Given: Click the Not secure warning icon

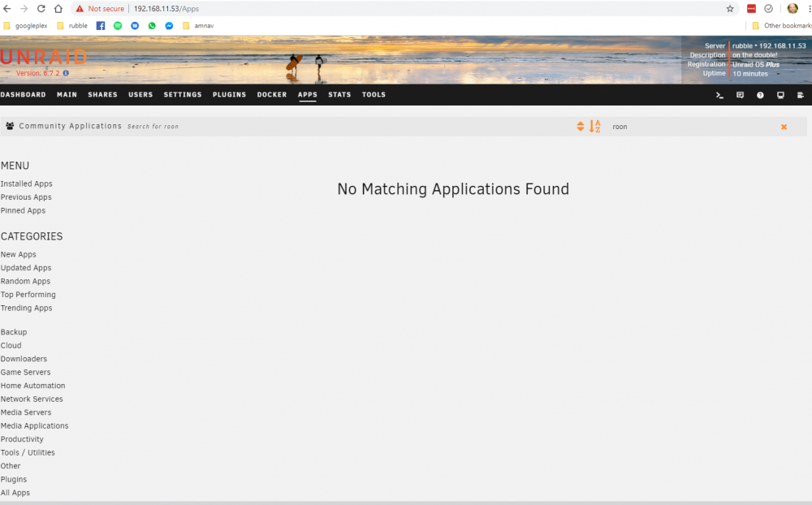Looking at the screenshot, I should pyautogui.click(x=80, y=9).
